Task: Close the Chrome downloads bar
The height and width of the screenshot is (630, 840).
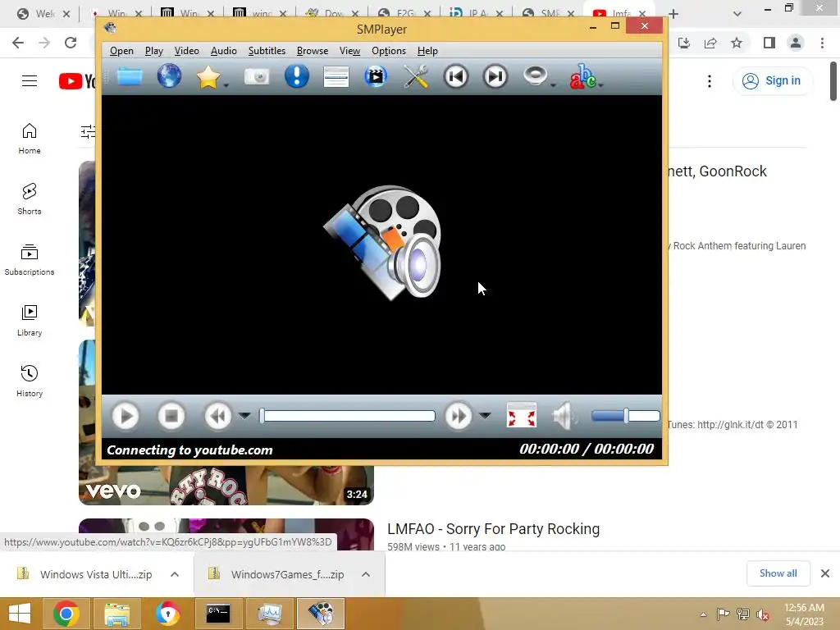Action: pos(825,573)
